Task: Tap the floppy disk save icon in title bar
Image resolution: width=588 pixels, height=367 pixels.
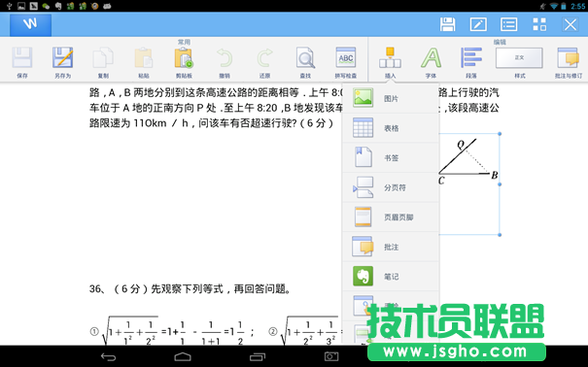Action: (447, 24)
